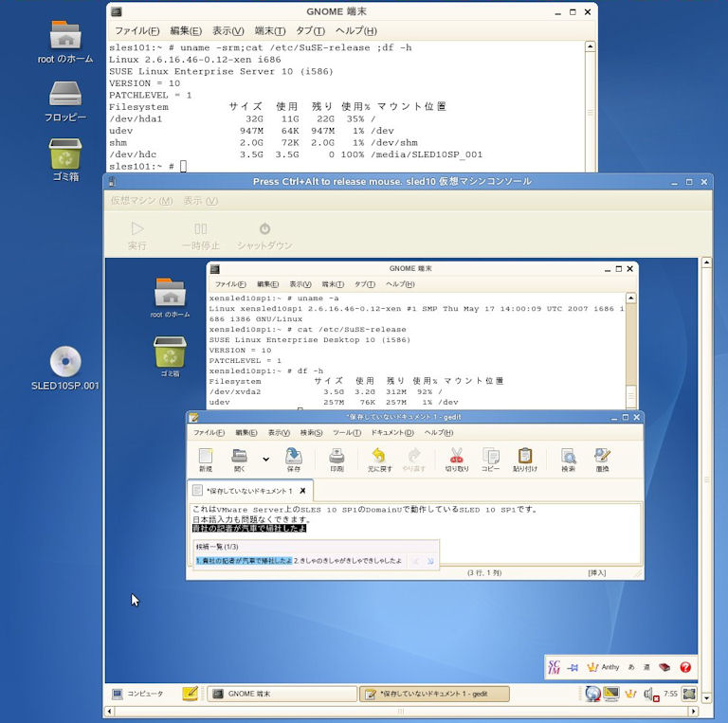Screen dimensions: 728x723
Task: Go to next candidate page arrow
Action: click(x=430, y=561)
